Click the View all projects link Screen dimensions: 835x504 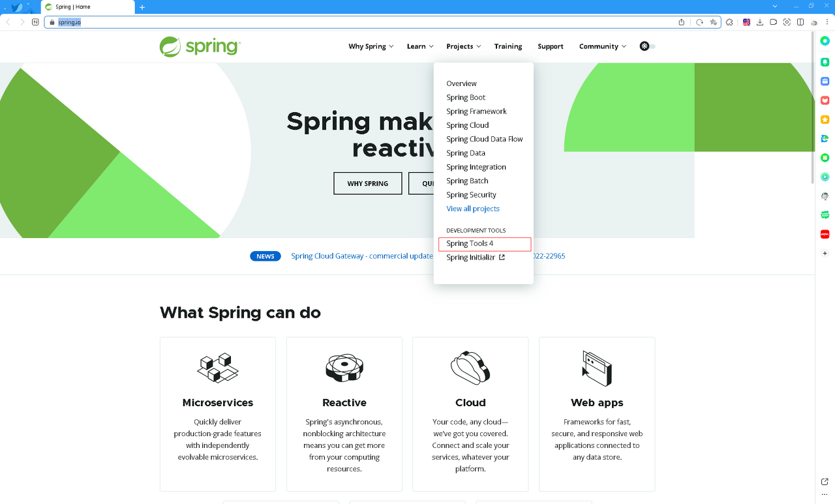(x=473, y=209)
